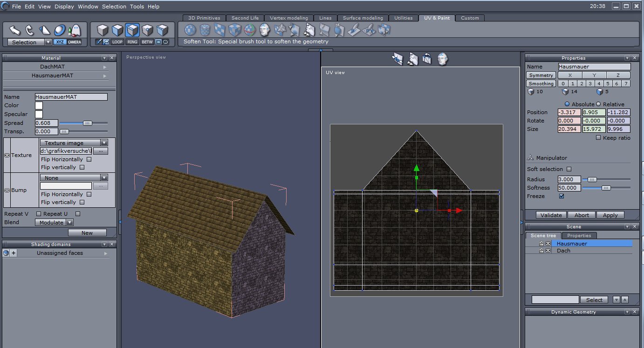644x348 pixels.
Task: Switch to point selection cube with dot
Action: [147, 31]
